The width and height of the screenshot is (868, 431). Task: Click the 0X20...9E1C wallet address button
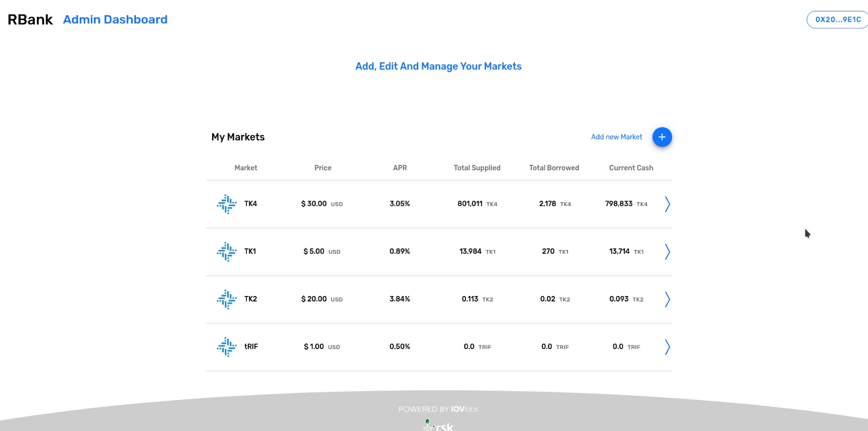(838, 20)
